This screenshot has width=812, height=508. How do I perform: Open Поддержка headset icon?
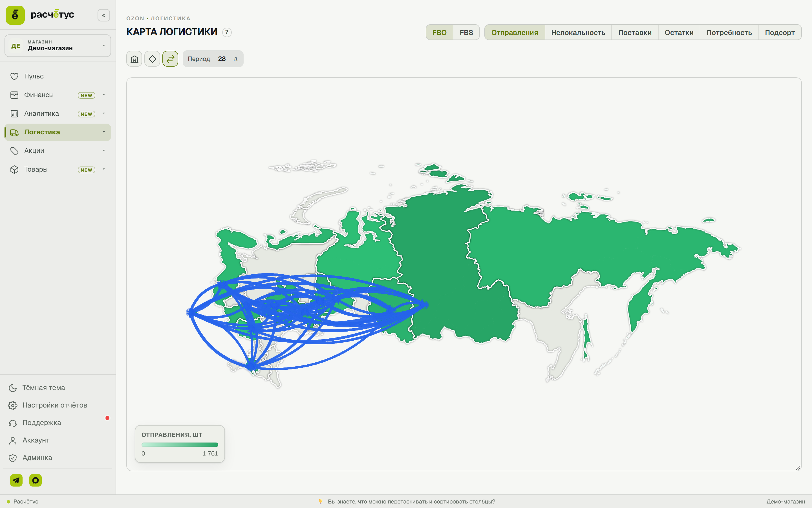click(x=13, y=423)
